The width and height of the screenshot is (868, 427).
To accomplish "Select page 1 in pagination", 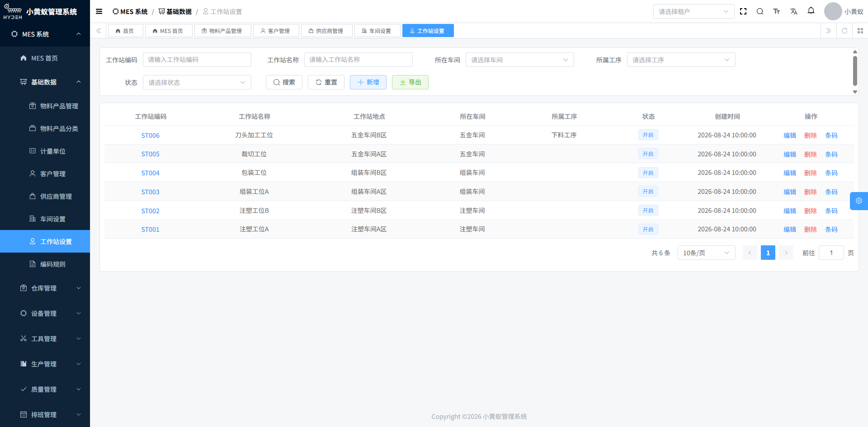I will coord(768,253).
